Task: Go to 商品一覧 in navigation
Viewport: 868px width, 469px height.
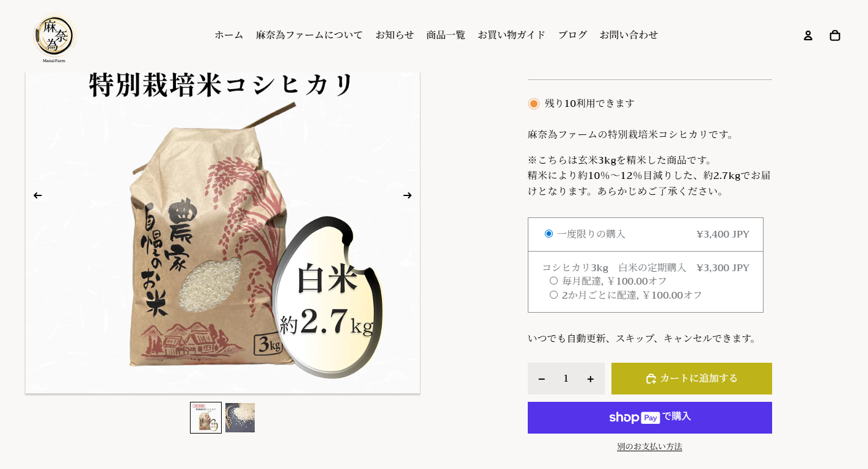Action: click(446, 35)
